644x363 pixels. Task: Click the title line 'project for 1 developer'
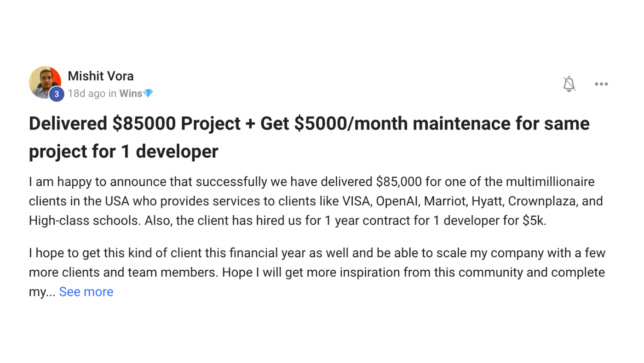[123, 152]
